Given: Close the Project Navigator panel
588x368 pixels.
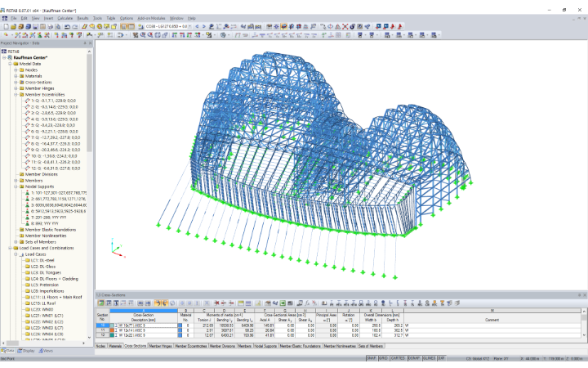Looking at the screenshot, I should click(x=90, y=43).
